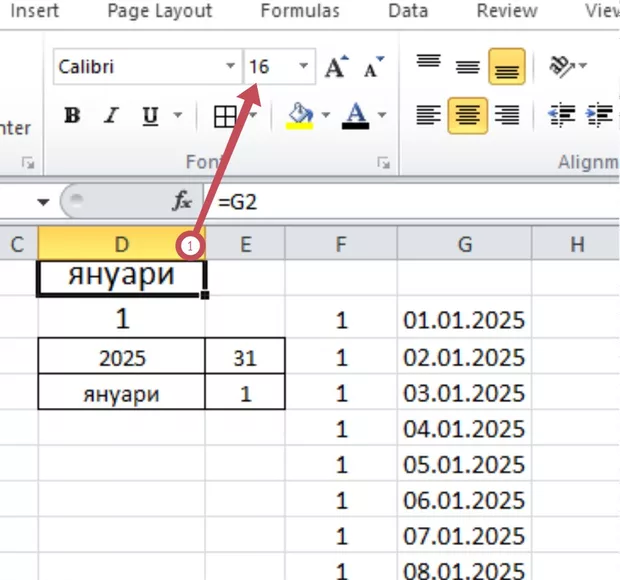Click the Decrease Indent icon
Screen dimensions: 620x580
(560, 115)
